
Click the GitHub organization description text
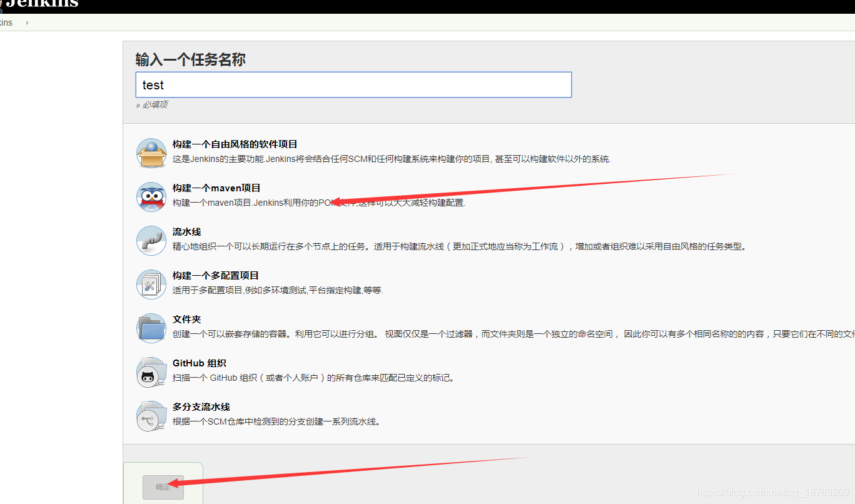314,378
